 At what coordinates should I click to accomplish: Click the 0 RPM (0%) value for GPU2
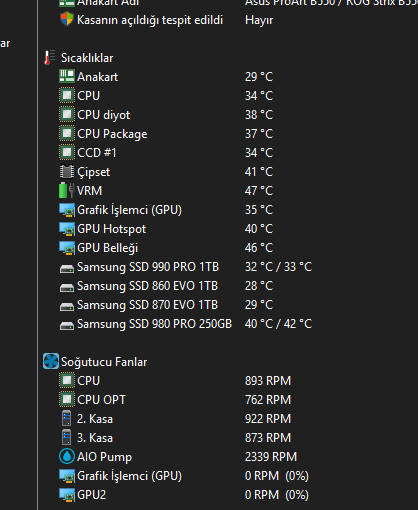pyautogui.click(x=277, y=495)
